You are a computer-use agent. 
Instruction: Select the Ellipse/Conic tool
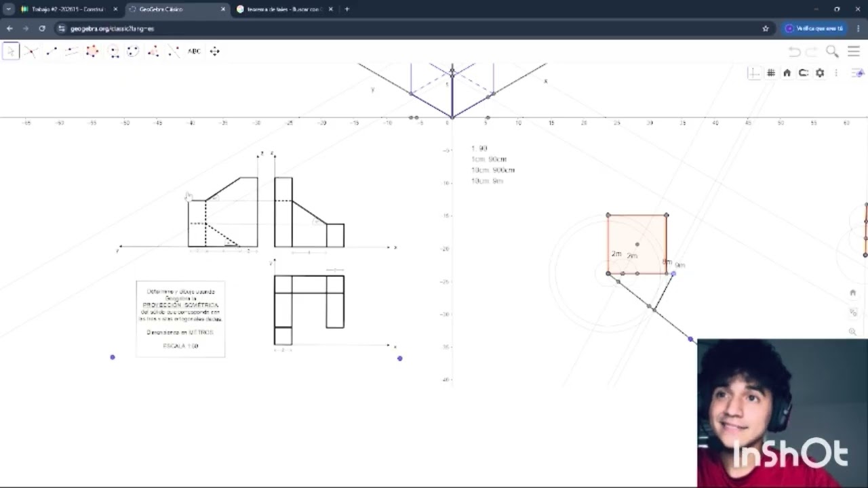[x=133, y=52]
